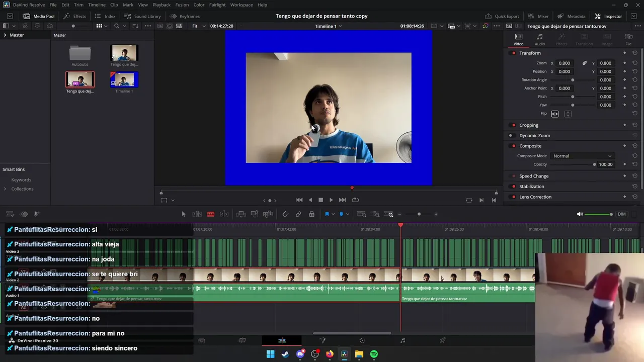Open the Keyframes panel
Image resolution: width=644 pixels, height=362 pixels.
tap(185, 16)
